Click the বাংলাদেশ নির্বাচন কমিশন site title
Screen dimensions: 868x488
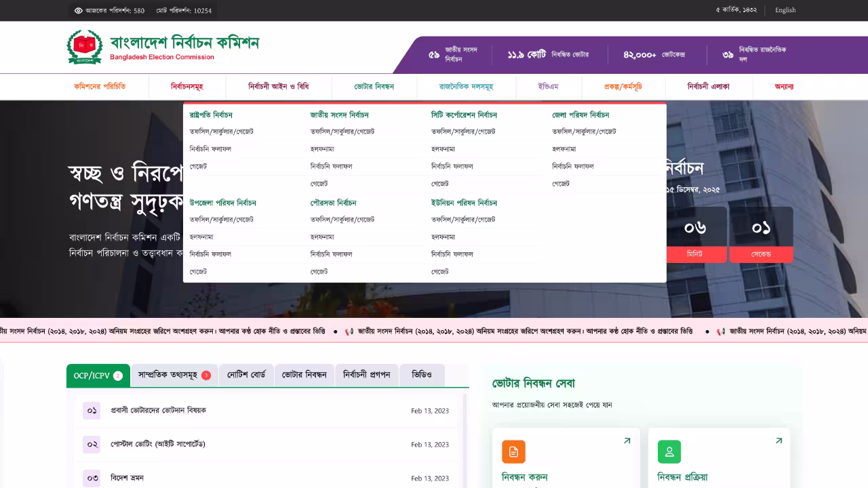(x=184, y=43)
